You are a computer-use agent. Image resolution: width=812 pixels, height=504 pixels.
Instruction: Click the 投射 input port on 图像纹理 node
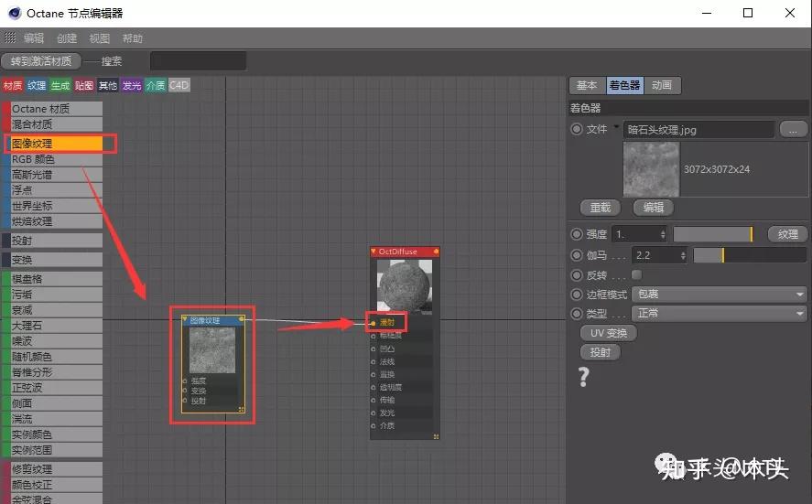(x=184, y=401)
